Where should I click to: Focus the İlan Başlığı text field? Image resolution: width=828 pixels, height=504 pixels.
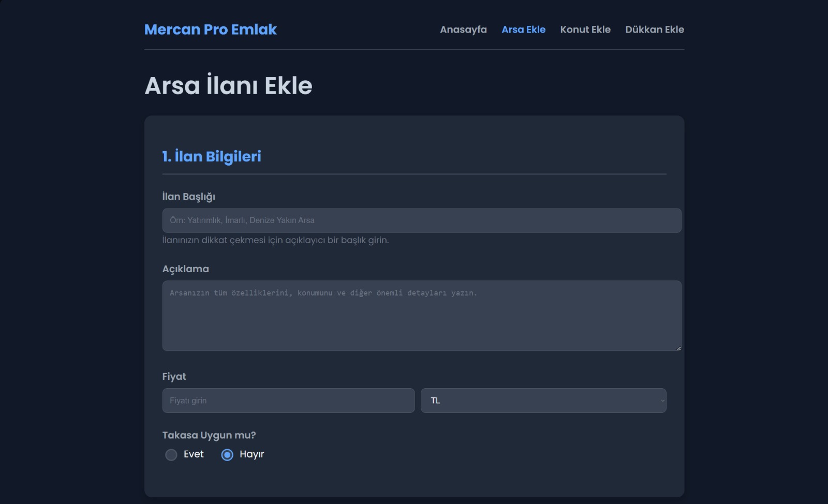pos(421,220)
